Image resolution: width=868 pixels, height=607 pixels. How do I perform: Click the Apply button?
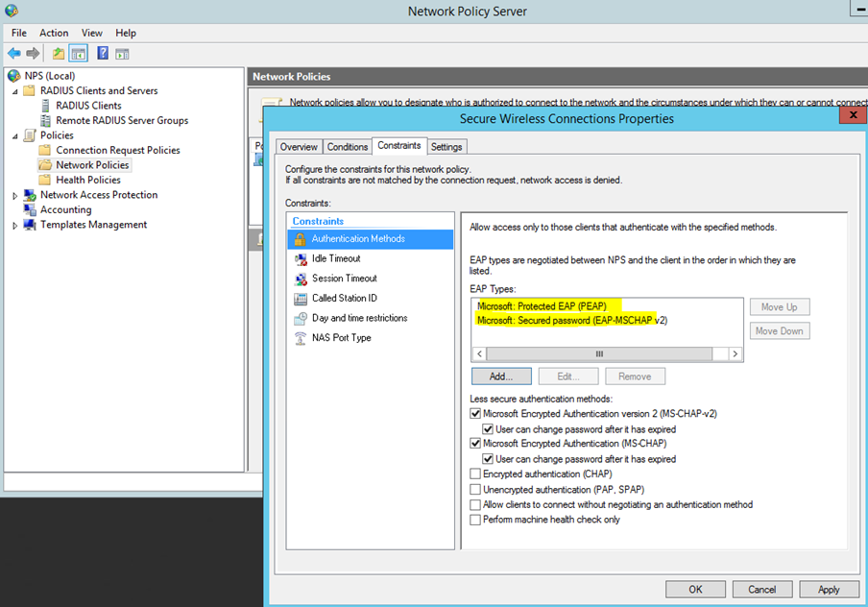pos(828,589)
